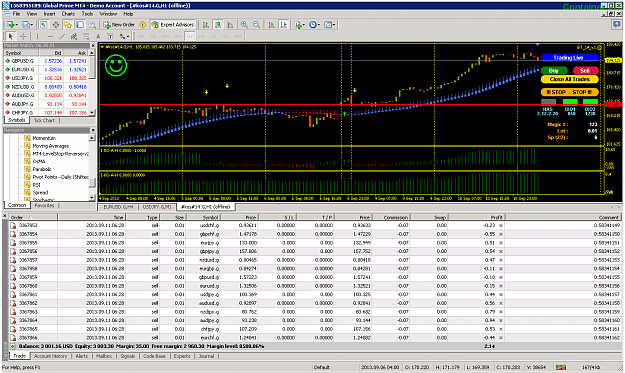The width and height of the screenshot is (625, 373).
Task: Toggle the Terminal panel icon
Action: 80,25
